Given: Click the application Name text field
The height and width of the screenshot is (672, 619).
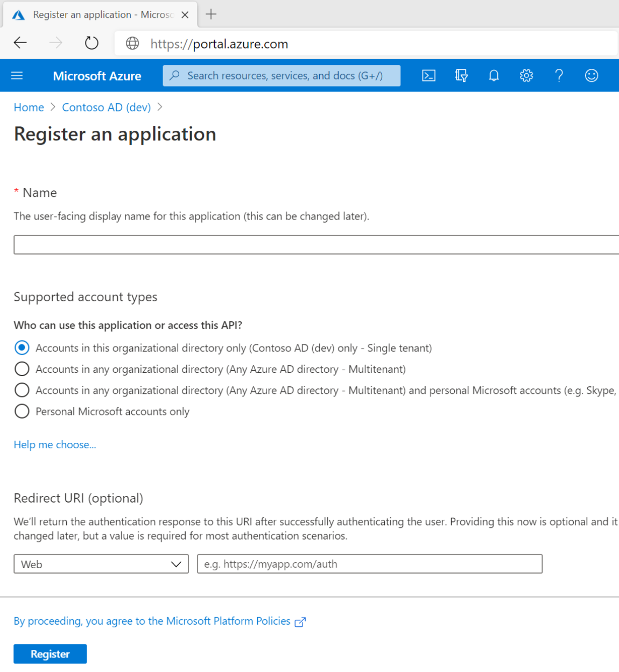Looking at the screenshot, I should [x=315, y=245].
